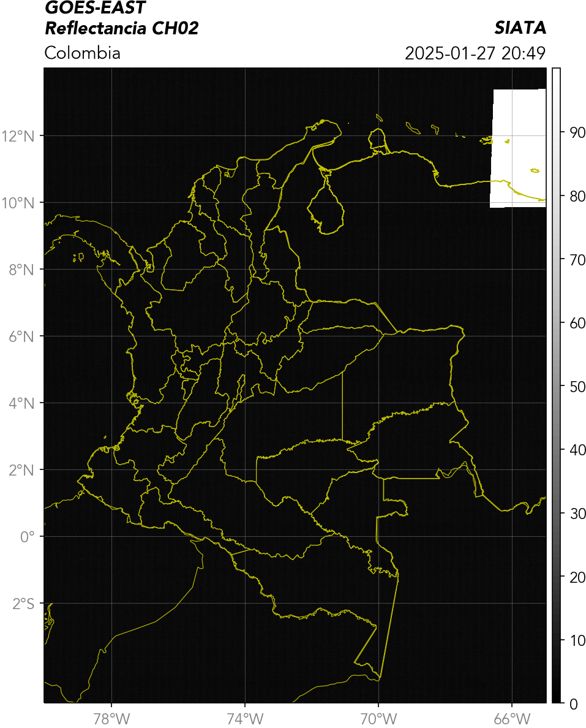This screenshot has width=586, height=728.
Task: Click Lake Maracaibo outline on map
Action: coord(326,202)
